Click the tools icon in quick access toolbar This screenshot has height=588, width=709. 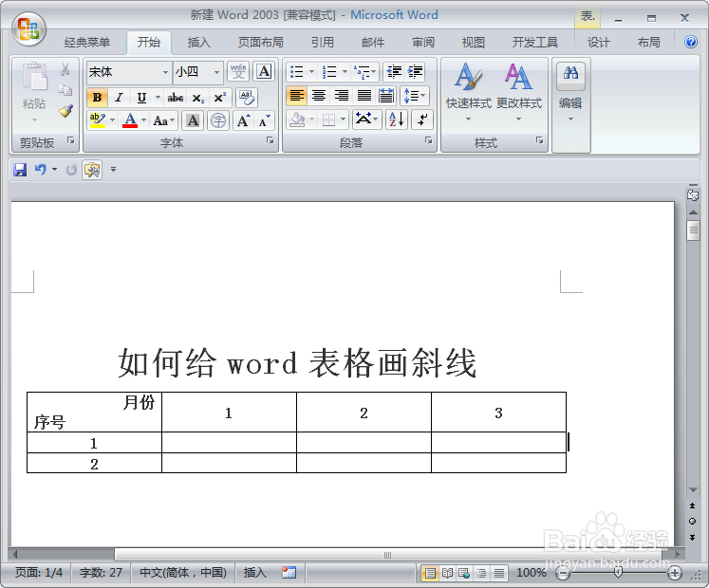[x=92, y=170]
